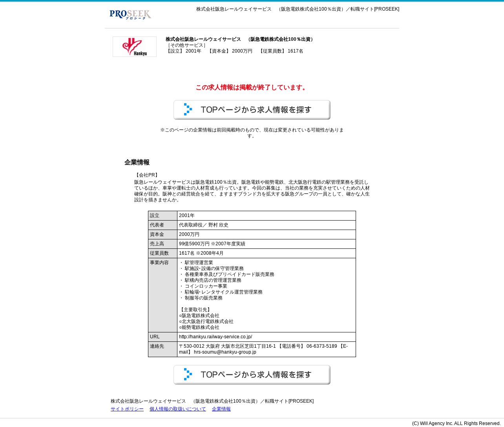
Task: Click '○能勢電鉄株式会社' client entry
Action: point(199,327)
